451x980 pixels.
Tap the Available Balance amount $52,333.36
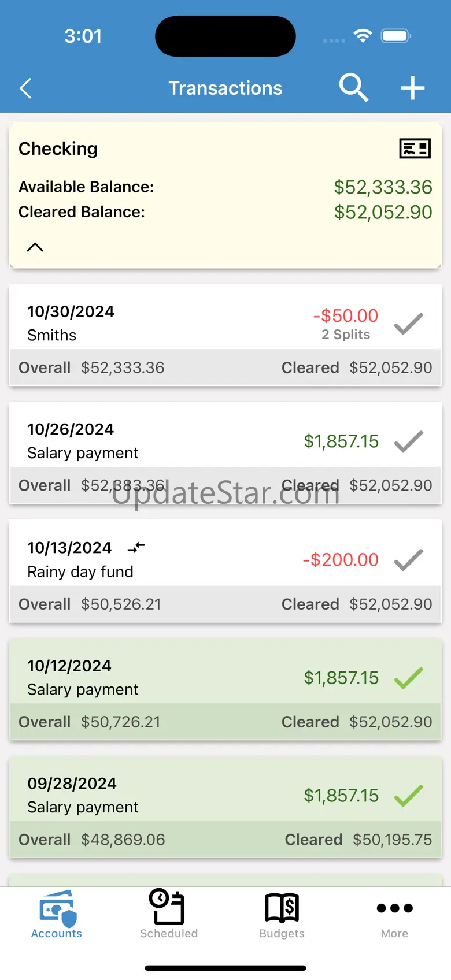383,187
